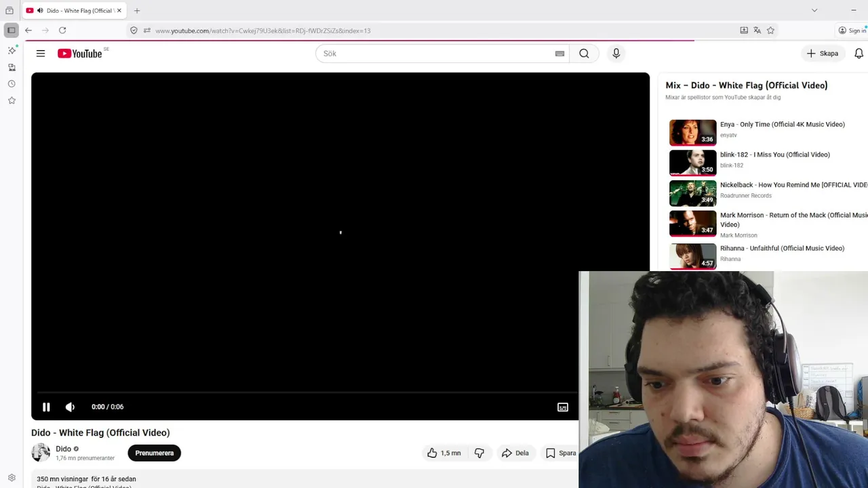The image size is (868, 488).
Task: Open the Dido channel name link
Action: 63,449
